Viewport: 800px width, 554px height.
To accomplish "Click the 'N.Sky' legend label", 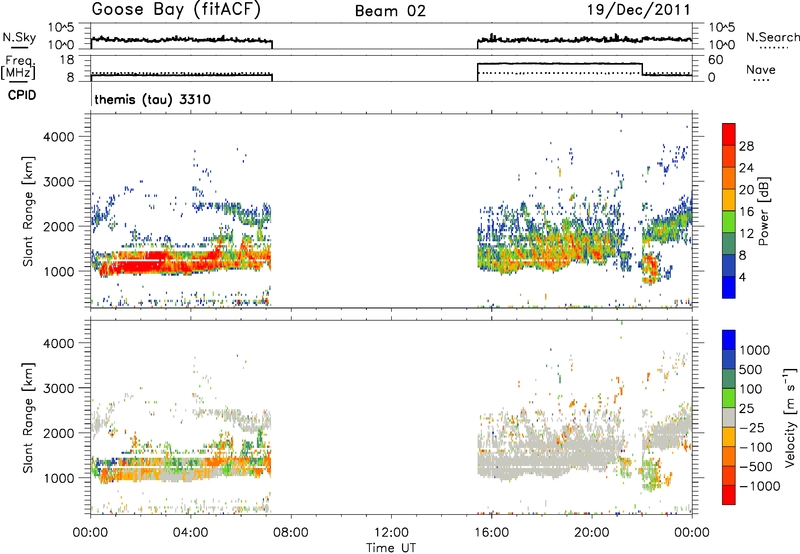I will (x=19, y=37).
